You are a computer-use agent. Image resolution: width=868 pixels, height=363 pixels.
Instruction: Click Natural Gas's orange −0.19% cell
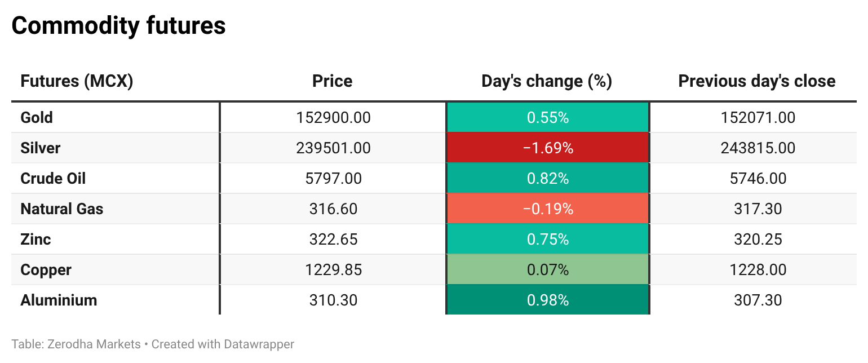point(547,209)
